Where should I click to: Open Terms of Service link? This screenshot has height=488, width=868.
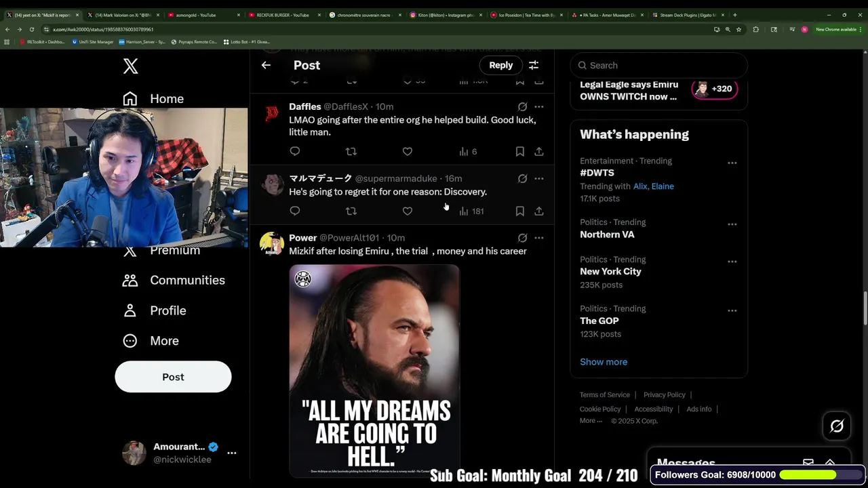coord(605,395)
